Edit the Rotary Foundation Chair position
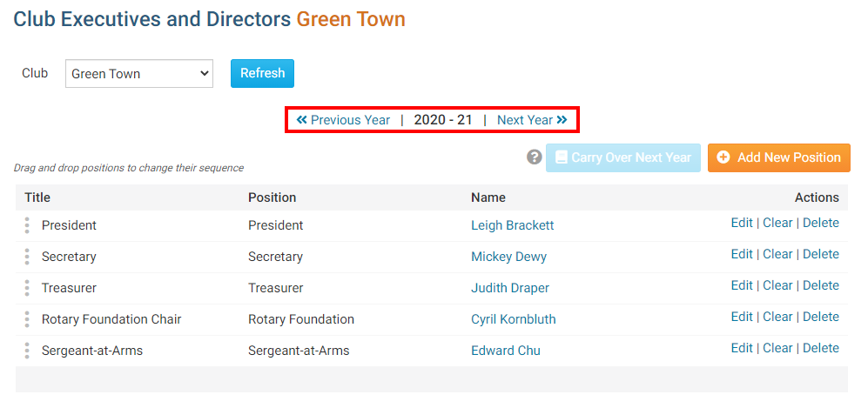868x408 pixels. [x=742, y=317]
